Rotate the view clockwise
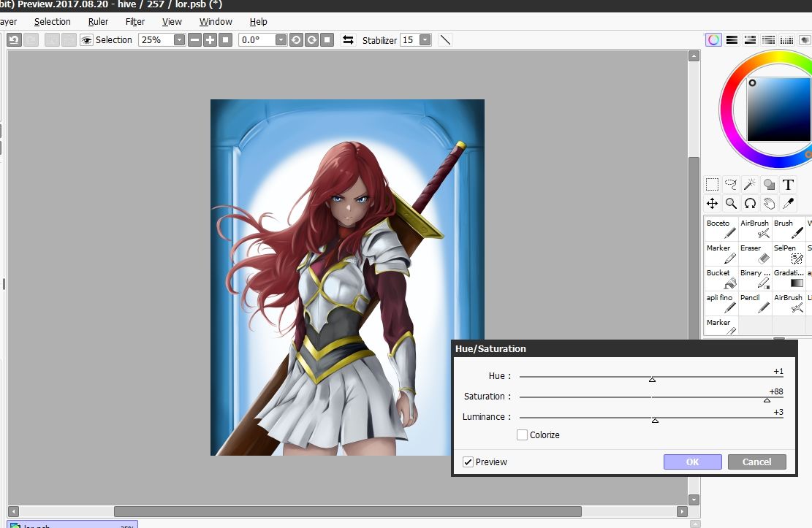The image size is (812, 528). click(x=312, y=40)
